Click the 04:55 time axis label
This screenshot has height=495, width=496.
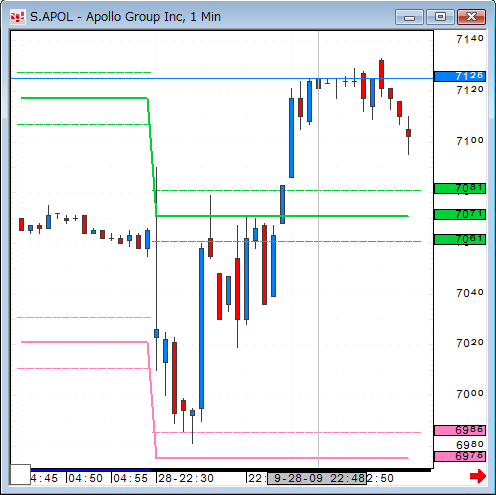pyautogui.click(x=131, y=478)
